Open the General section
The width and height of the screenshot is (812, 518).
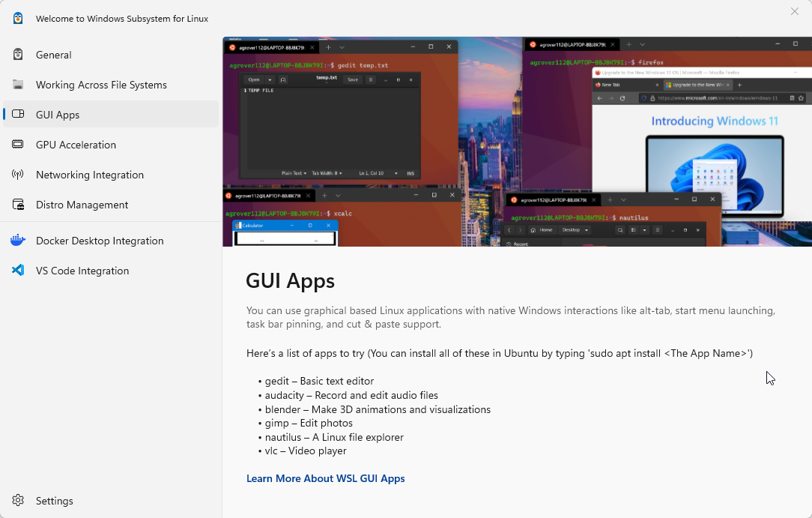54,55
